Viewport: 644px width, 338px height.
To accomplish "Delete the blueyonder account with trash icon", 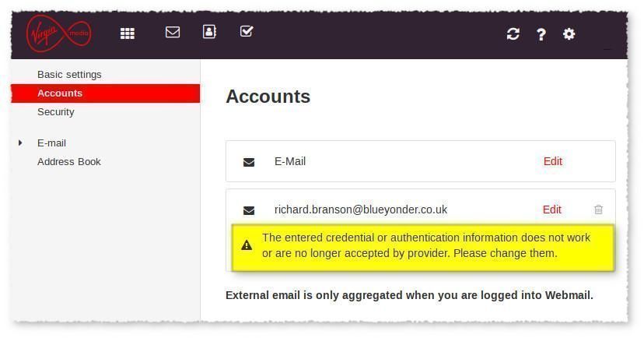I will click(x=598, y=209).
